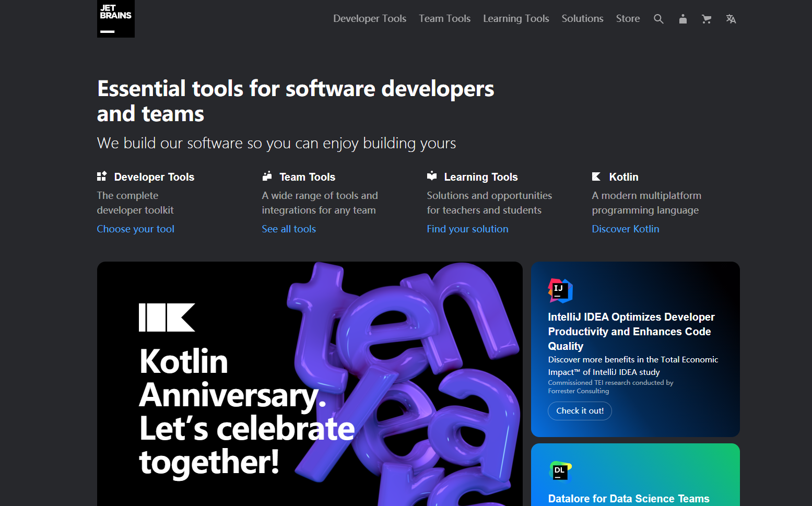Open Learning Tools nav menu

pyautogui.click(x=516, y=18)
